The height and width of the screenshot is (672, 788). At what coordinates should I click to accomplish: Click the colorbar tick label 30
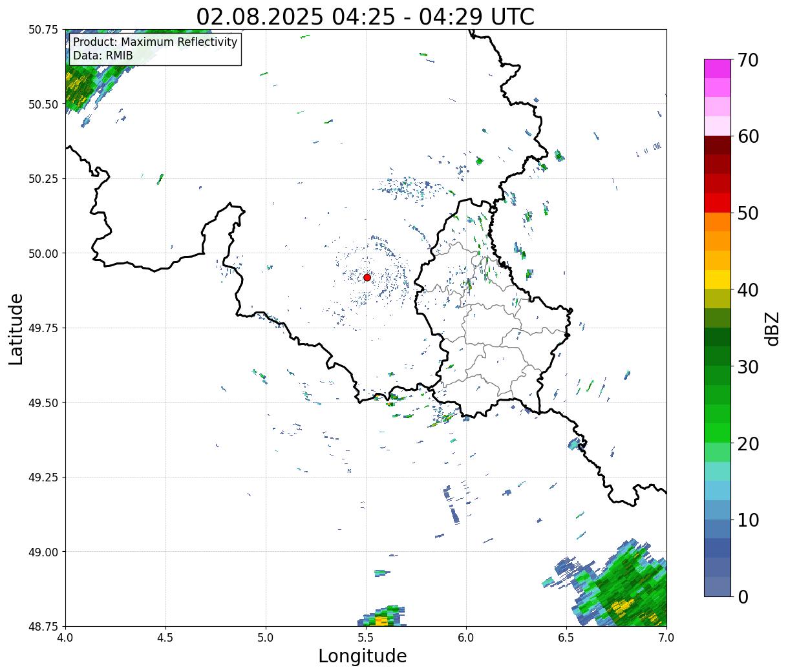pos(748,366)
